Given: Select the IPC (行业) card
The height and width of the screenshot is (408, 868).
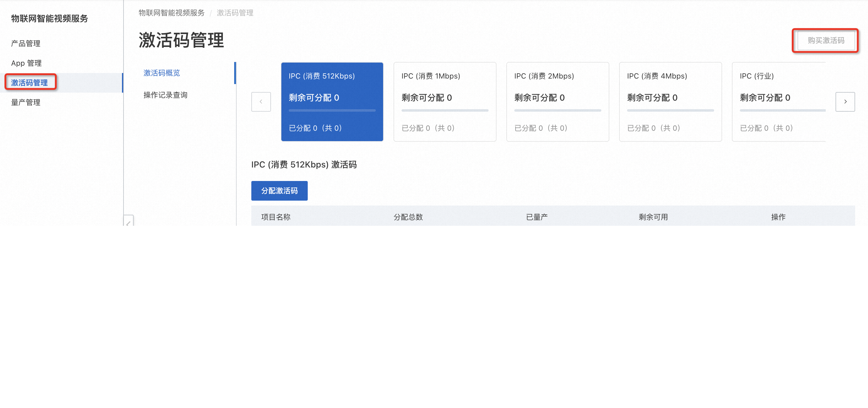Looking at the screenshot, I should (782, 102).
